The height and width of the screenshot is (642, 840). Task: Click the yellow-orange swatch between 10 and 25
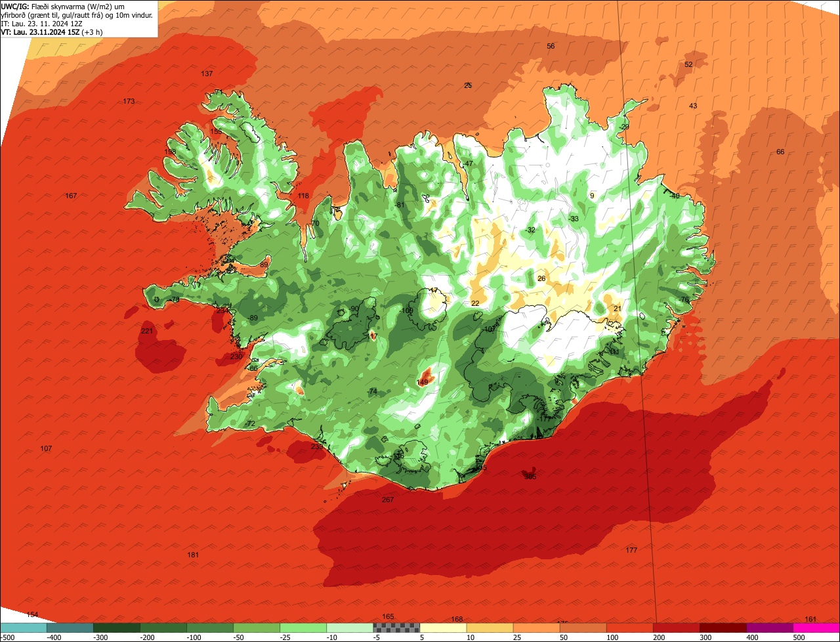coord(490,628)
